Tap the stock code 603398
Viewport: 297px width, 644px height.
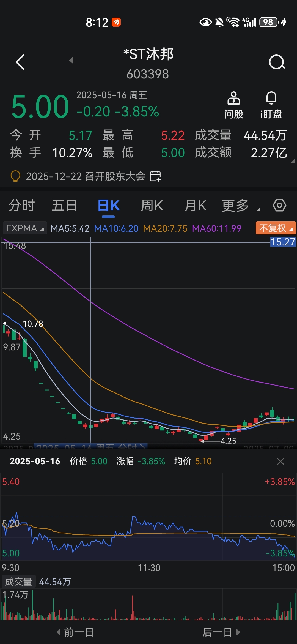click(148, 74)
